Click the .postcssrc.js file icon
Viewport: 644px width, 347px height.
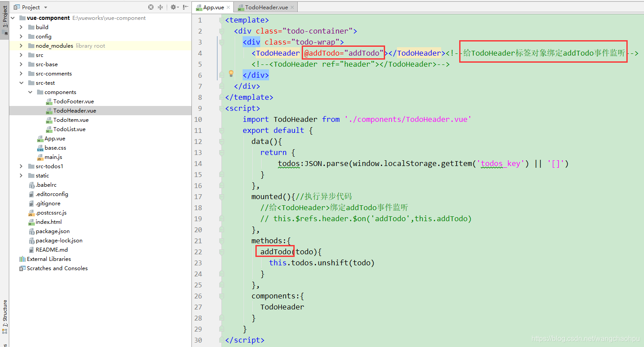tap(31, 213)
